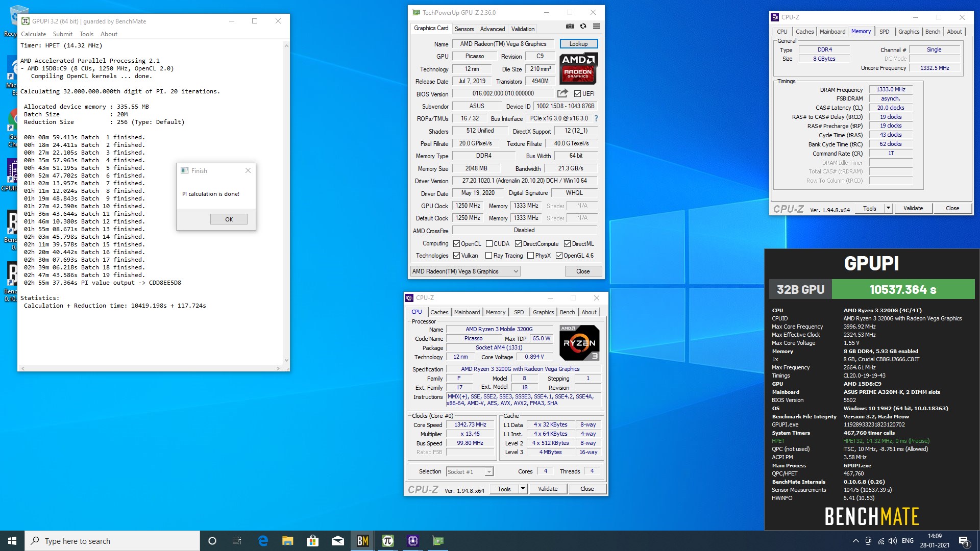Open GPU selection dropdown in GPU-Z
This screenshot has width=980, height=551.
(x=465, y=271)
